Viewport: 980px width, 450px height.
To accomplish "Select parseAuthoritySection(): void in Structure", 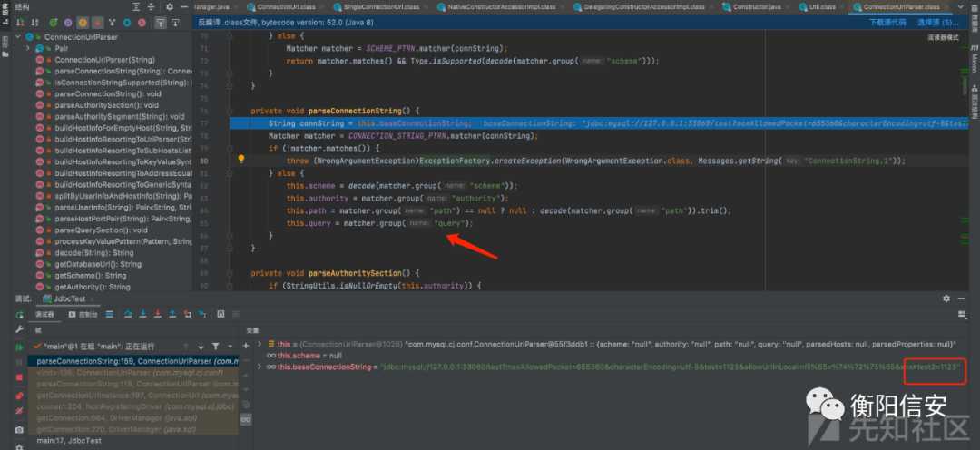I will click(x=107, y=105).
